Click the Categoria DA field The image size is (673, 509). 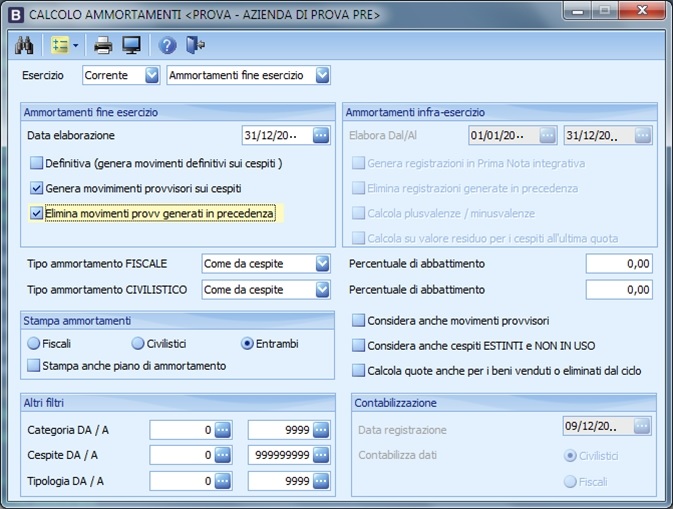coord(182,430)
